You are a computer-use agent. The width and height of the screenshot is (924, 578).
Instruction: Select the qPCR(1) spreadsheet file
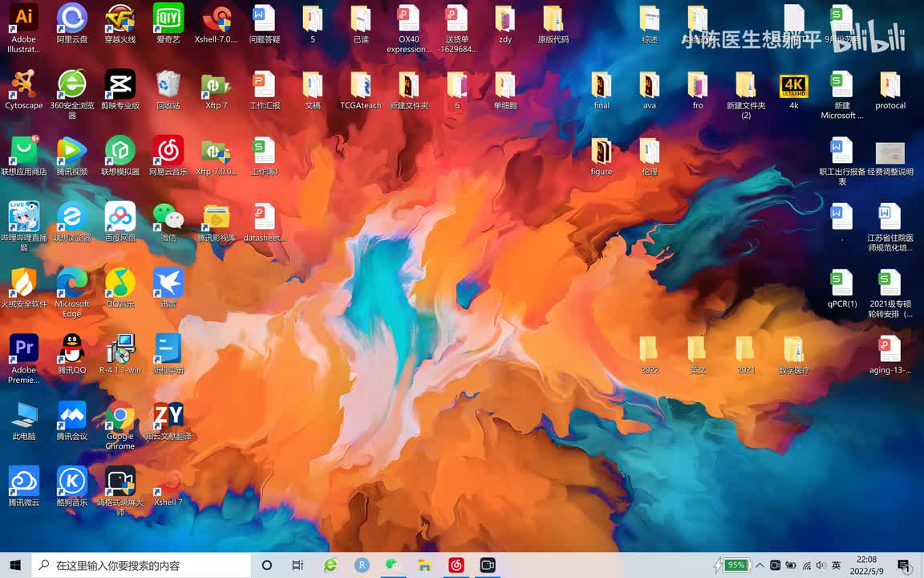pos(841,287)
